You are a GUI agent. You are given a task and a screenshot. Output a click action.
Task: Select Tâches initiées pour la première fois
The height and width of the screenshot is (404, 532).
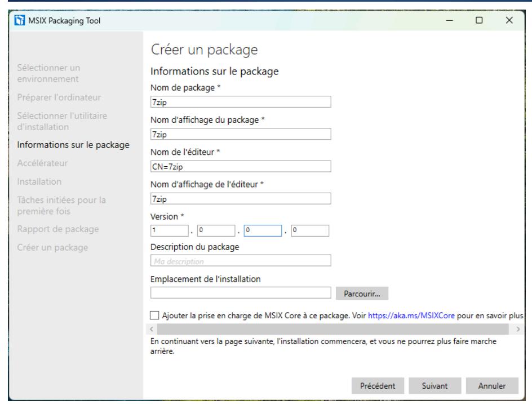click(61, 206)
